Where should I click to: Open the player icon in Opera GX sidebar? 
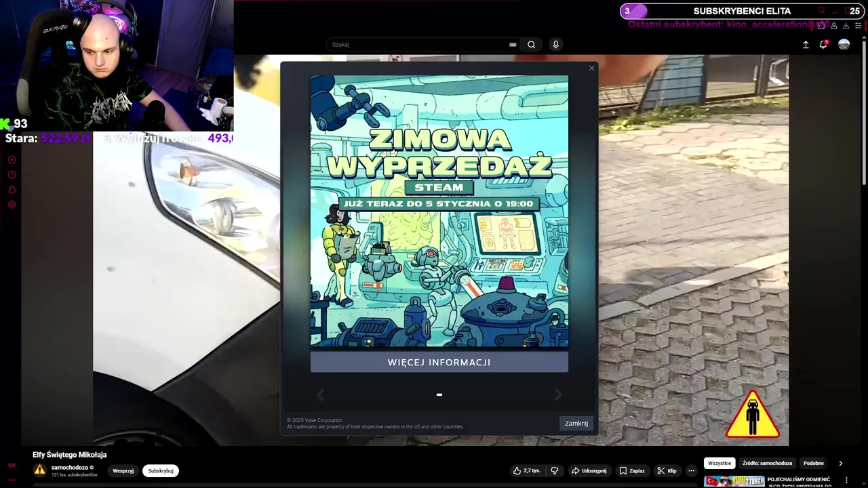point(12,160)
